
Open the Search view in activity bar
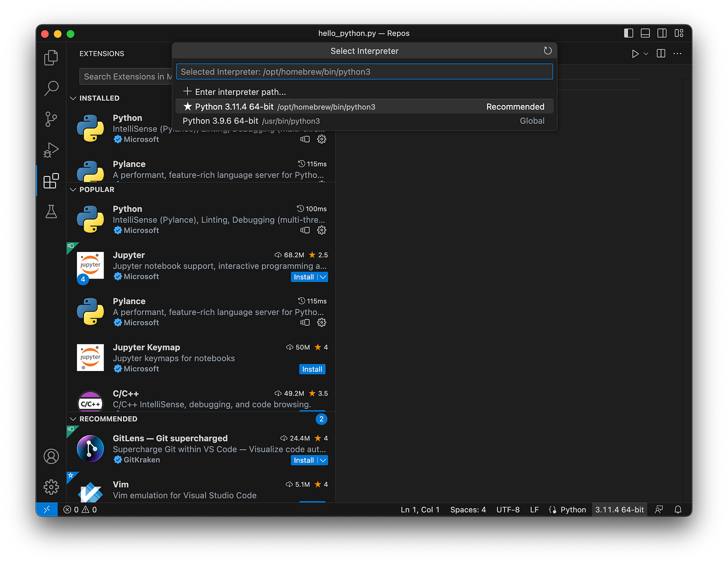coord(51,88)
